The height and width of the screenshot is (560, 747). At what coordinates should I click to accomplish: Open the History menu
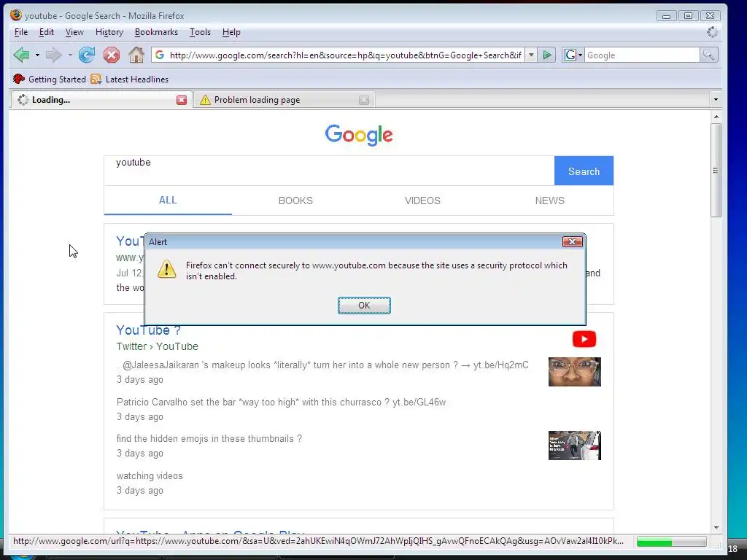[109, 32]
